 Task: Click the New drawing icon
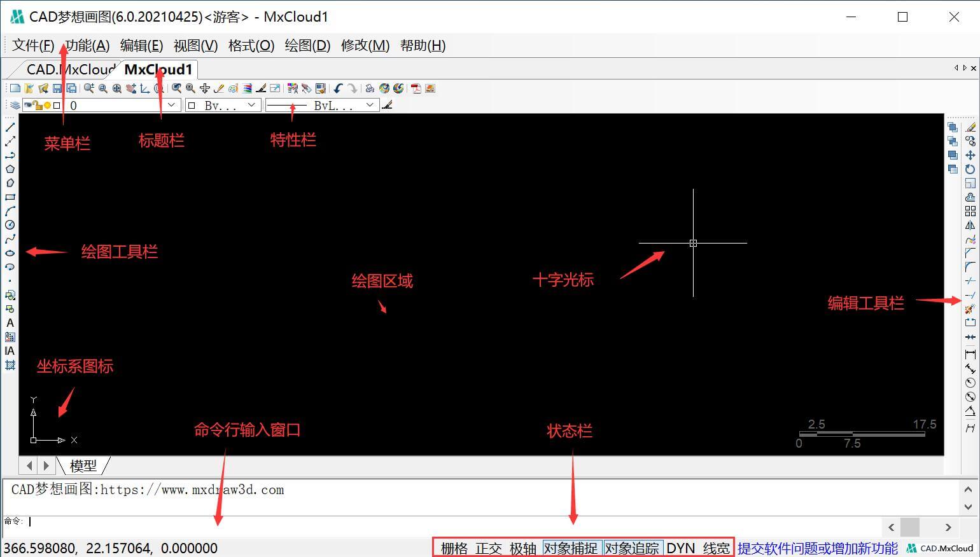click(x=15, y=88)
